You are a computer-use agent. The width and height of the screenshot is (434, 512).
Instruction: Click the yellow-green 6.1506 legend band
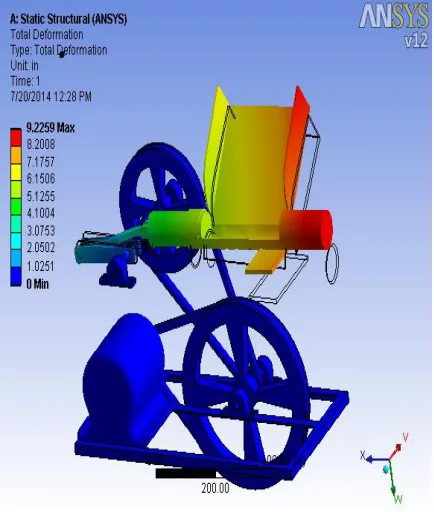16,189
